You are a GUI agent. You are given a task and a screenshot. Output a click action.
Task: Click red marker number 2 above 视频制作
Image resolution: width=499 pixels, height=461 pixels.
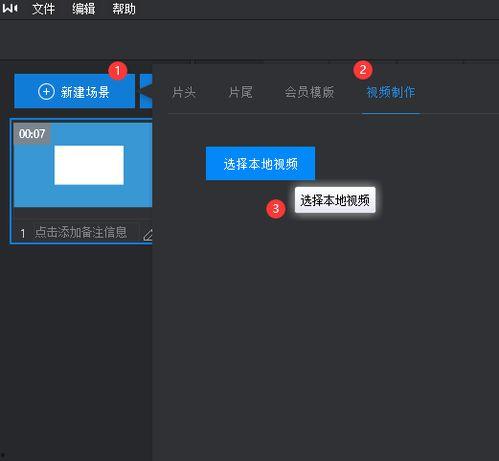click(363, 70)
